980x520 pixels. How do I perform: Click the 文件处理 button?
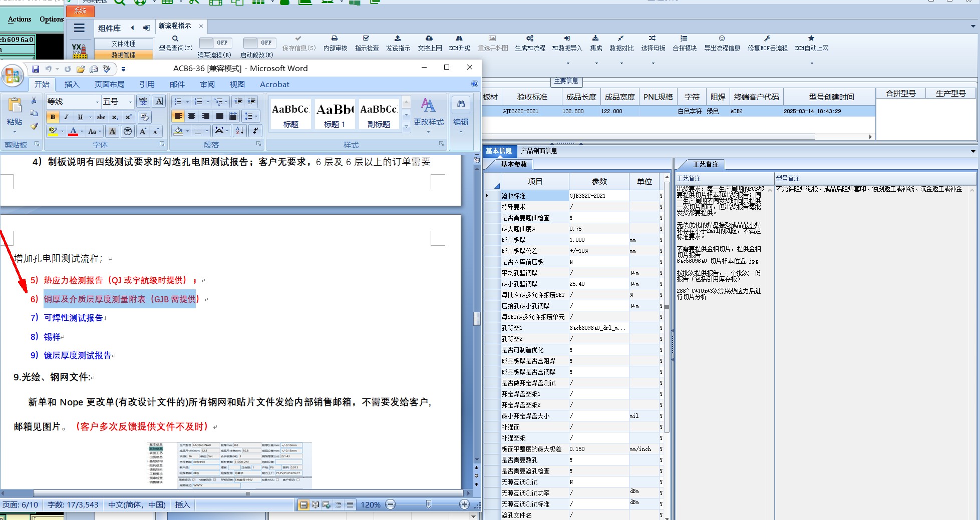[123, 44]
